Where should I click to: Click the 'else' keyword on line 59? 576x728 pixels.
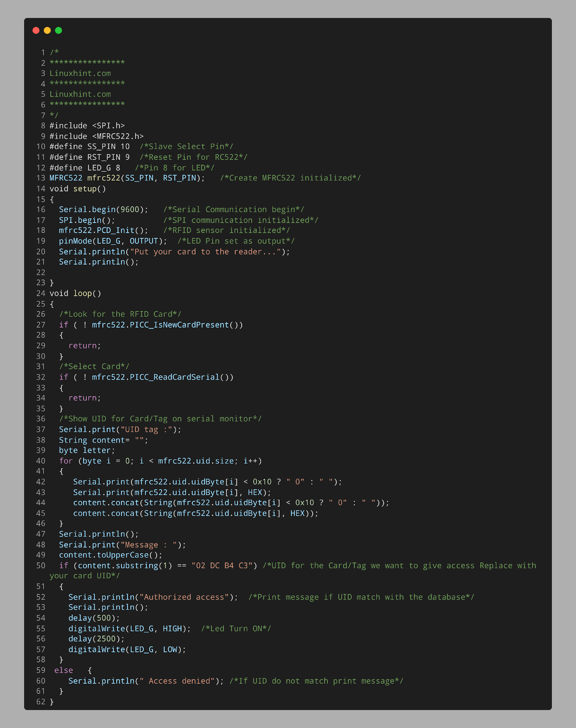[64, 670]
